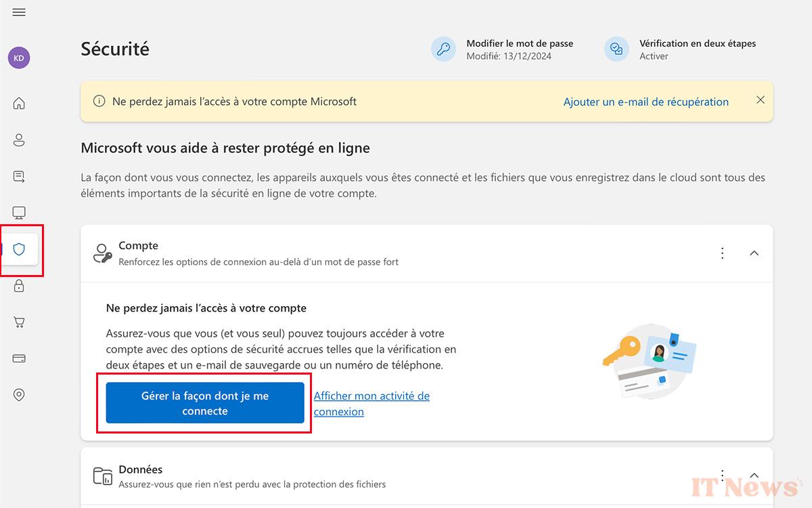Open the Données three-dot options menu
This screenshot has height=508, width=812.
click(723, 475)
